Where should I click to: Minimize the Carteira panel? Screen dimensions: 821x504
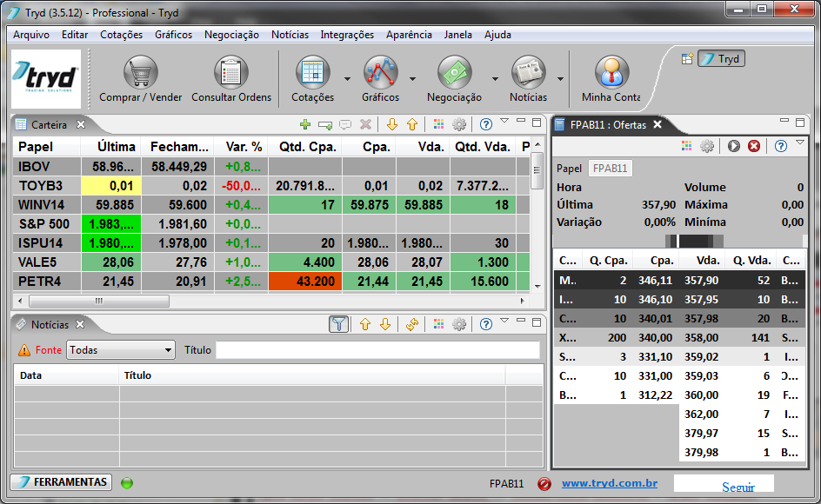click(x=520, y=121)
